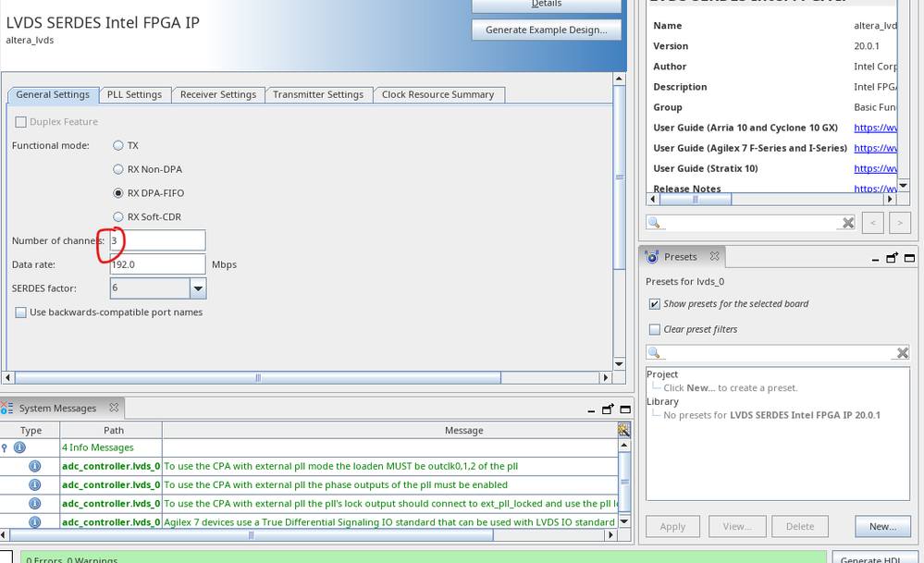Click the Data rate input field
The width and height of the screenshot is (924, 563).
157,264
